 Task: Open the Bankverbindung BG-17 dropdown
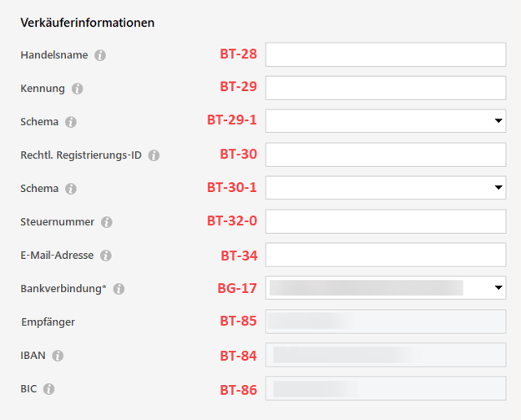tap(386, 288)
